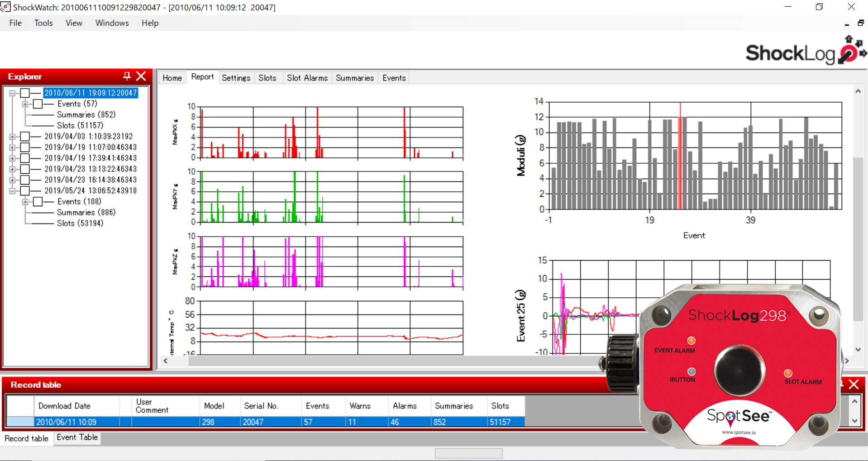Check the 2019/04/03 1:10:39:23192 checkbox
This screenshot has width=868, height=461.
point(25,136)
